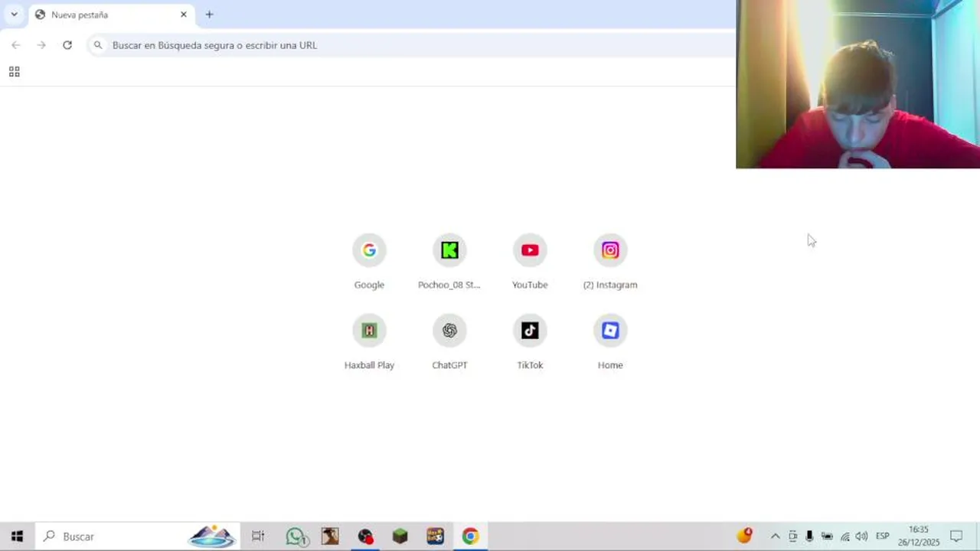Click the orange notification tray icon
The image size is (980, 551).
pos(744,536)
